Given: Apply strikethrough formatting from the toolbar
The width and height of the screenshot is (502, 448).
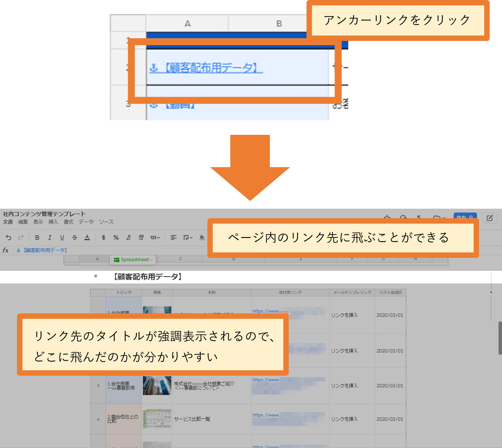Looking at the screenshot, I should coord(74,238).
